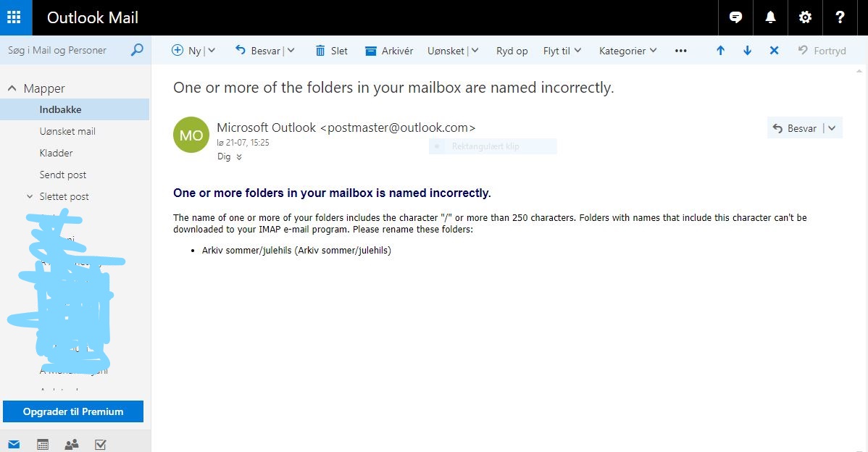
Task: Click the Outlook Mail title
Action: 93,17
